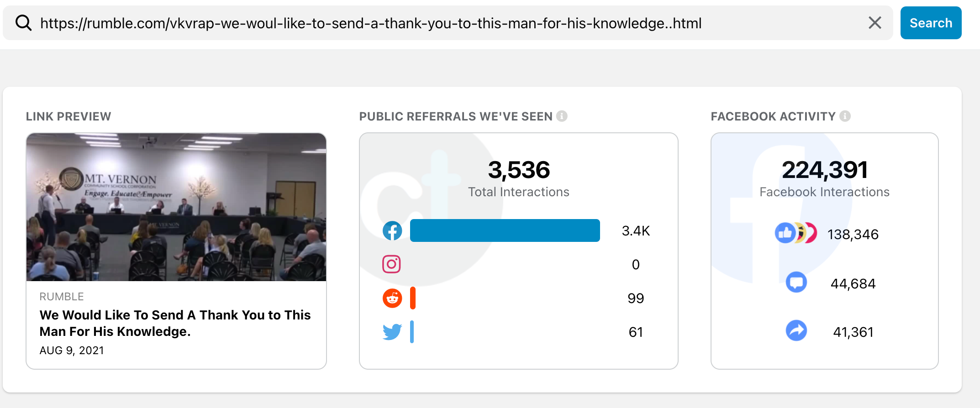Open info icon beside Facebook Activity heading
This screenshot has width=980, height=408.
[845, 116]
